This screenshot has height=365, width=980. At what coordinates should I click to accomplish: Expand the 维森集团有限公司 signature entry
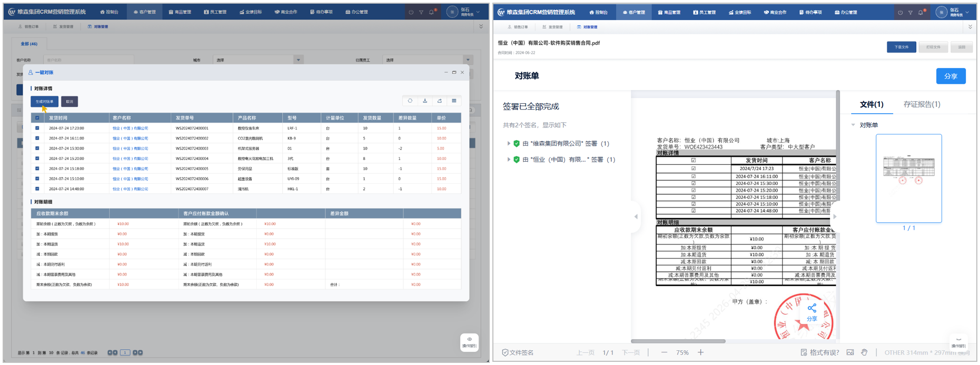(509, 143)
